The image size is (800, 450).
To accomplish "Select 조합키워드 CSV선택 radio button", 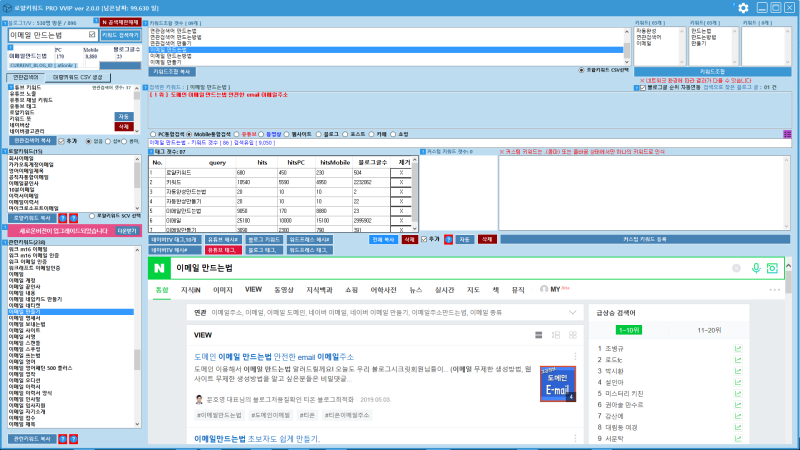I will 581,70.
